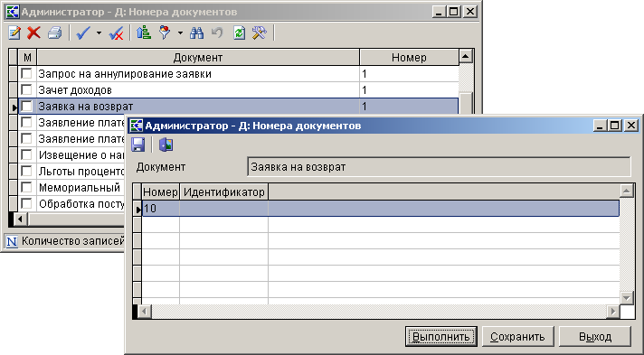Click the N icon in status bar
This screenshot has width=644, height=355.
(x=12, y=241)
